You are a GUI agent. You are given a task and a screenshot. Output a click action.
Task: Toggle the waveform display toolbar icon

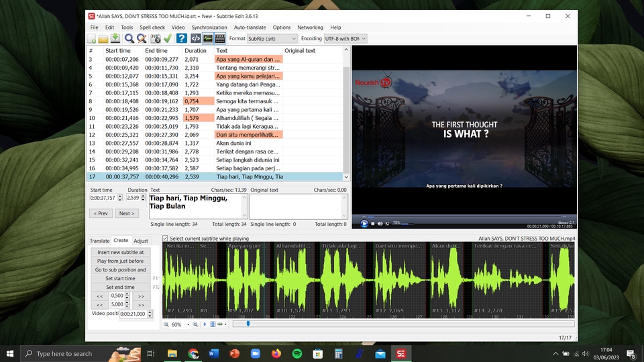208,39
